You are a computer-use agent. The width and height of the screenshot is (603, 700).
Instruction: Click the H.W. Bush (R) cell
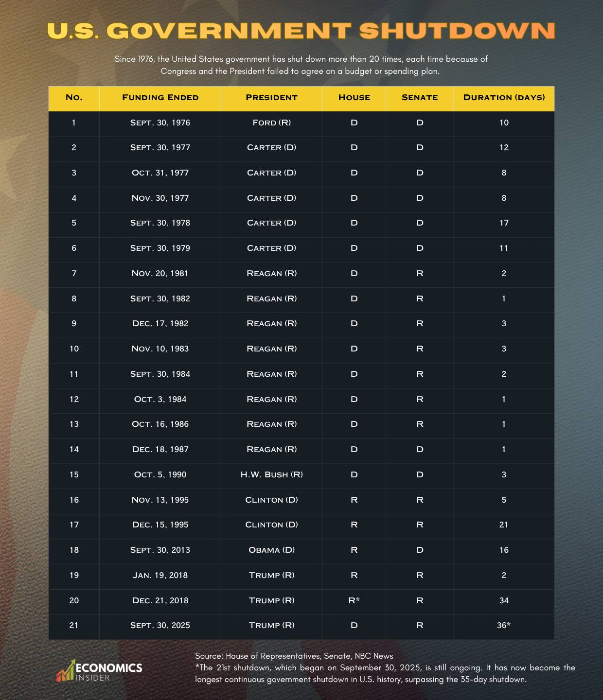coord(271,475)
